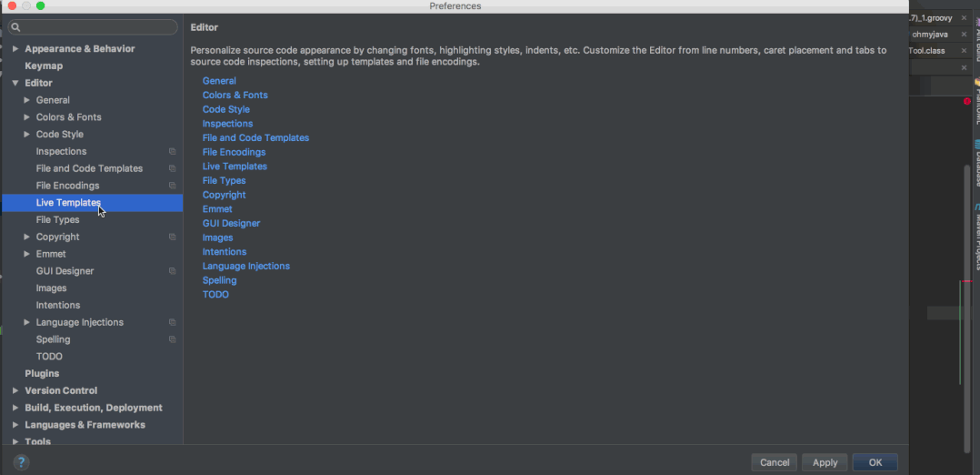The width and height of the screenshot is (980, 475).
Task: Click the project-level icon beside Spelling tree row
Action: [x=173, y=339]
